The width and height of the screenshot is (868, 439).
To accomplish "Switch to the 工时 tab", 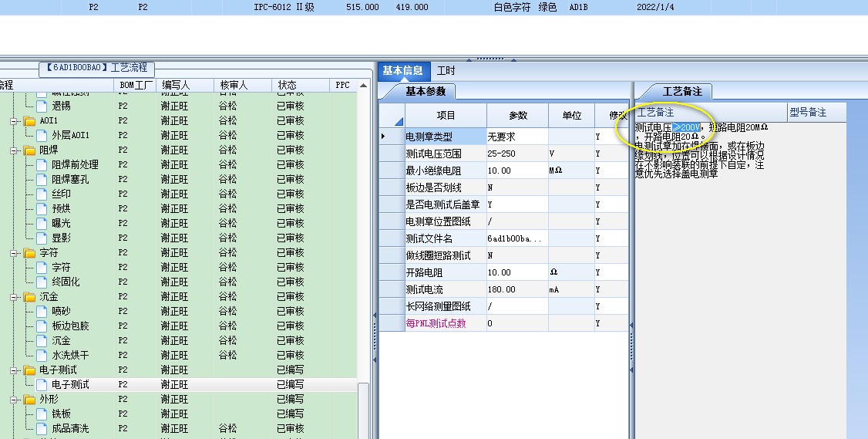I will 446,71.
